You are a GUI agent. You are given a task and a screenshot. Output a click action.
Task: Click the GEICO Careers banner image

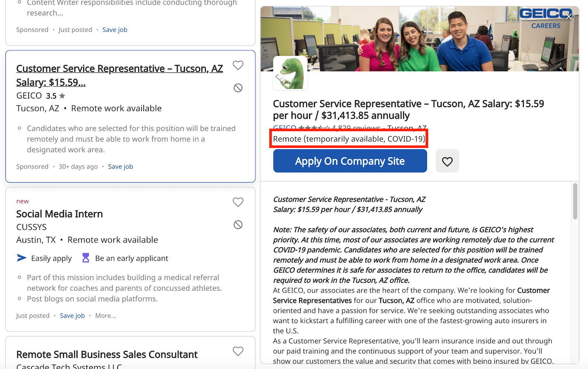pos(420,39)
